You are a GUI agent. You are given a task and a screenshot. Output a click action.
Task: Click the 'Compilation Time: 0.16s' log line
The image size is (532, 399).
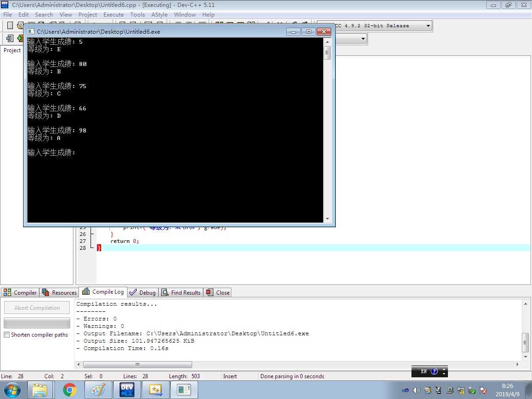[122, 348]
